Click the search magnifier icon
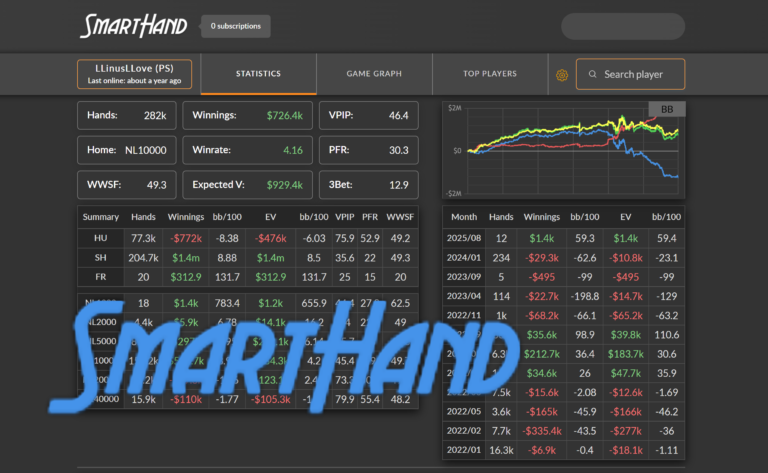The width and height of the screenshot is (768, 473). click(593, 74)
